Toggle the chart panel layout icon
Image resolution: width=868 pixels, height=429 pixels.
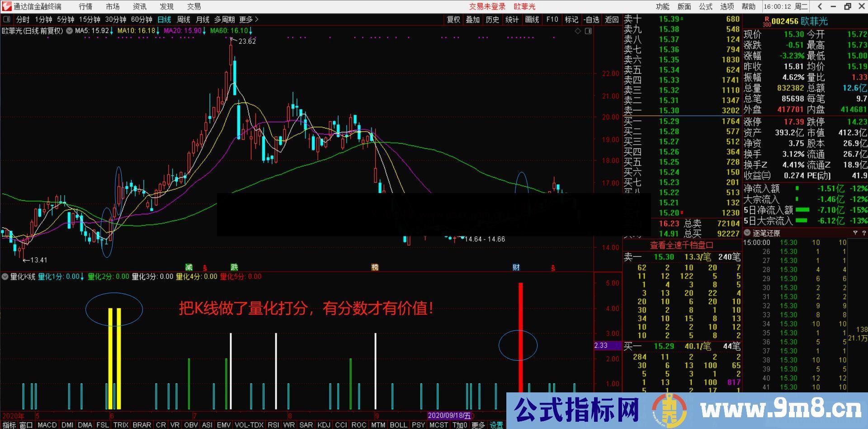point(588,31)
